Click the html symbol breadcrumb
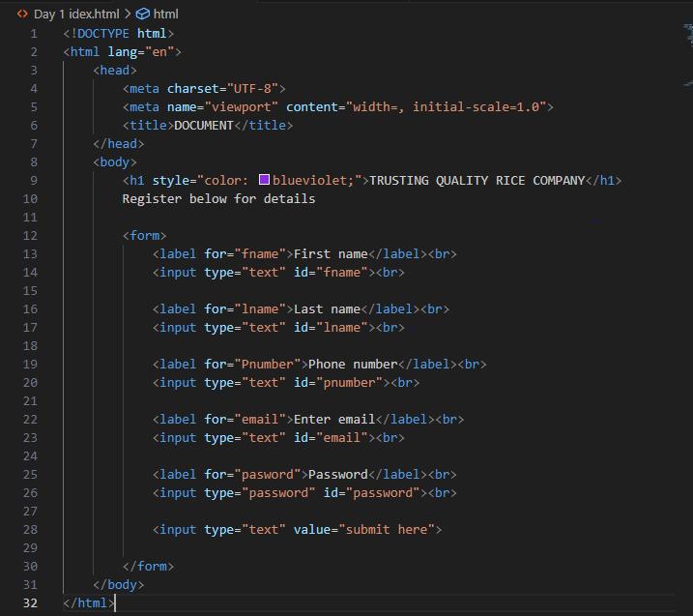This screenshot has width=693, height=616. (x=165, y=15)
